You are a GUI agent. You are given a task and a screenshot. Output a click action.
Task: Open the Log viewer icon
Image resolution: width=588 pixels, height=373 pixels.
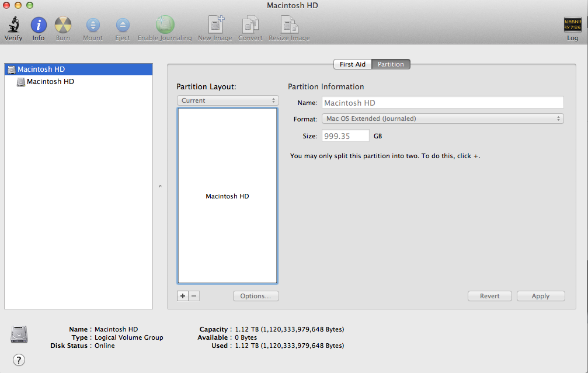(572, 25)
